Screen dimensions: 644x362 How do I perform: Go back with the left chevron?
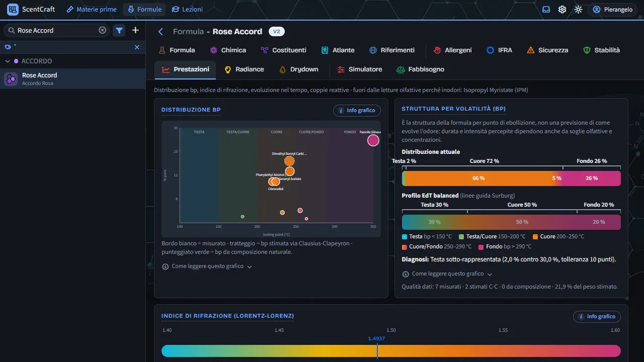161,32
